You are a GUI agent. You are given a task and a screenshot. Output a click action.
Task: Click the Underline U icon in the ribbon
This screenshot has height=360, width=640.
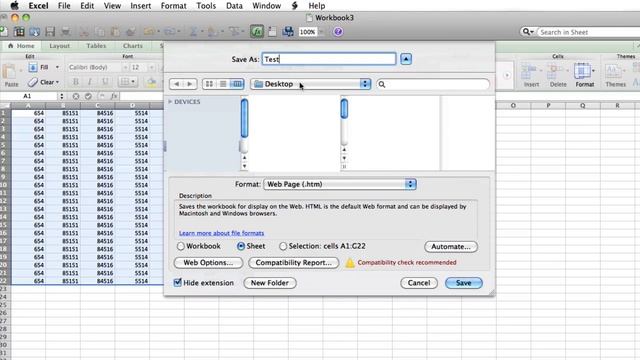tap(105, 82)
